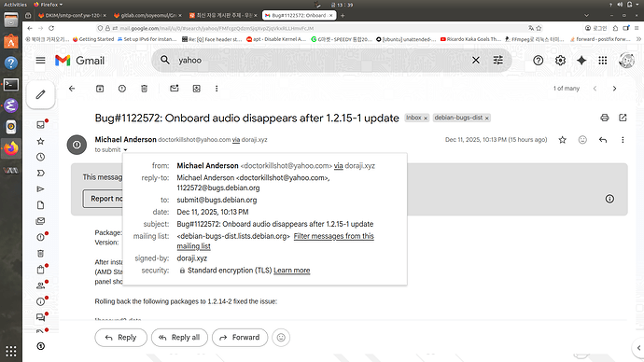644x362 pixels.
Task: Go back to search results arrow
Action: (72, 89)
